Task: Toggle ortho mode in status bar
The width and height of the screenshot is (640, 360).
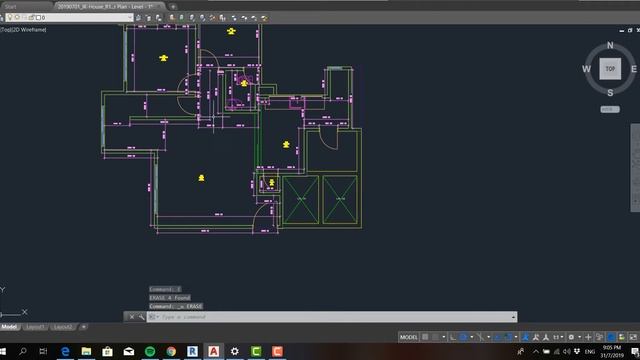Action: [453, 337]
